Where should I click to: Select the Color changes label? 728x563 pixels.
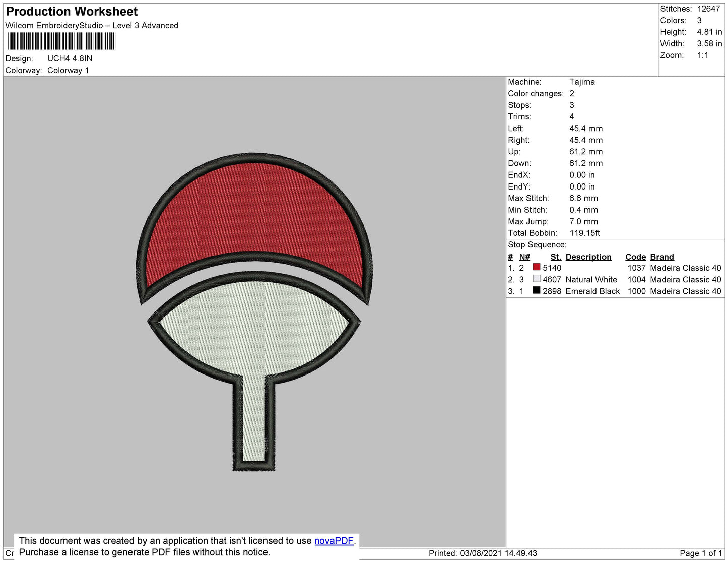pyautogui.click(x=536, y=93)
